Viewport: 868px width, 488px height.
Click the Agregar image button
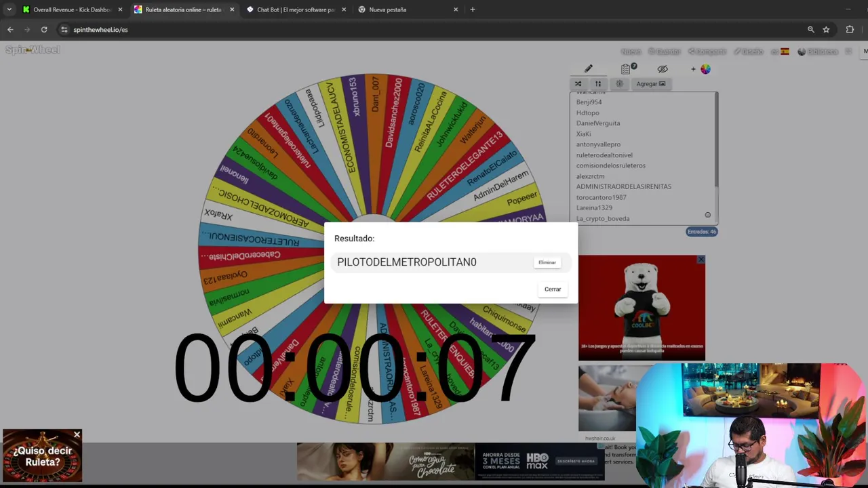pyautogui.click(x=651, y=84)
